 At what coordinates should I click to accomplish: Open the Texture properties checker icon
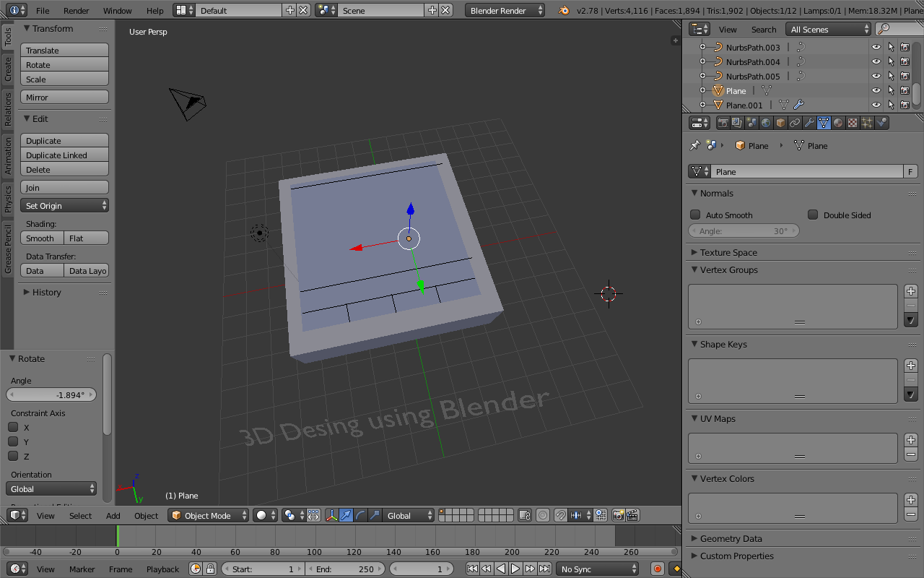tap(852, 123)
